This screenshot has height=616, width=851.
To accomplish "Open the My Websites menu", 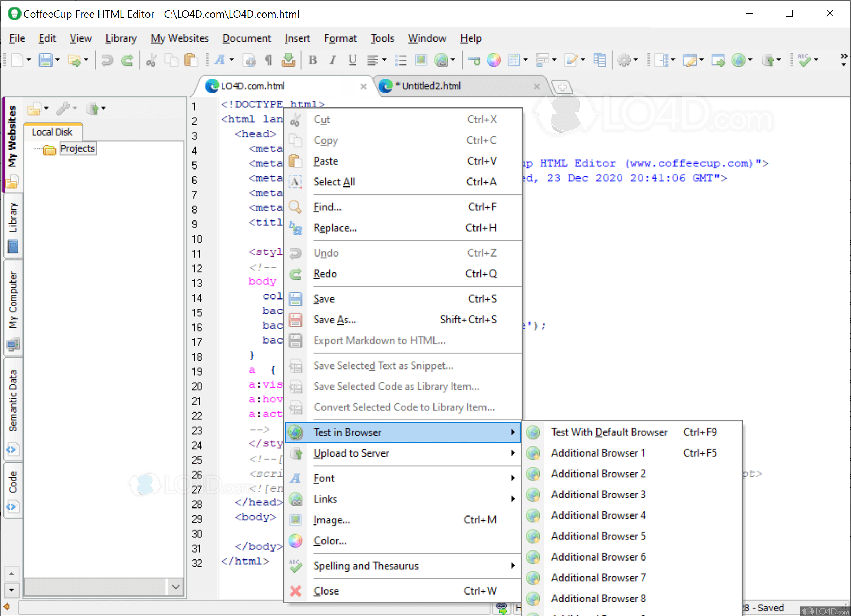I will [x=179, y=38].
